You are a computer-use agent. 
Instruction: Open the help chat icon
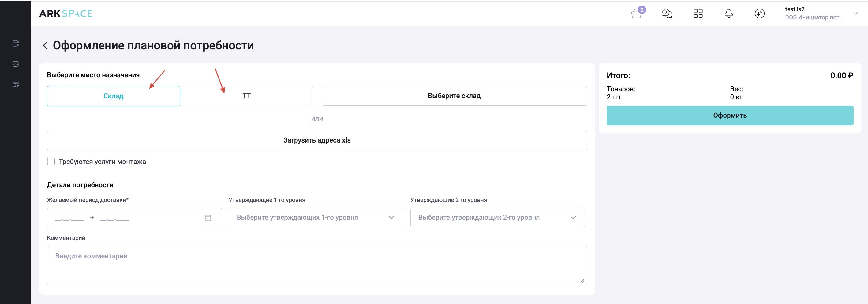[x=667, y=14]
